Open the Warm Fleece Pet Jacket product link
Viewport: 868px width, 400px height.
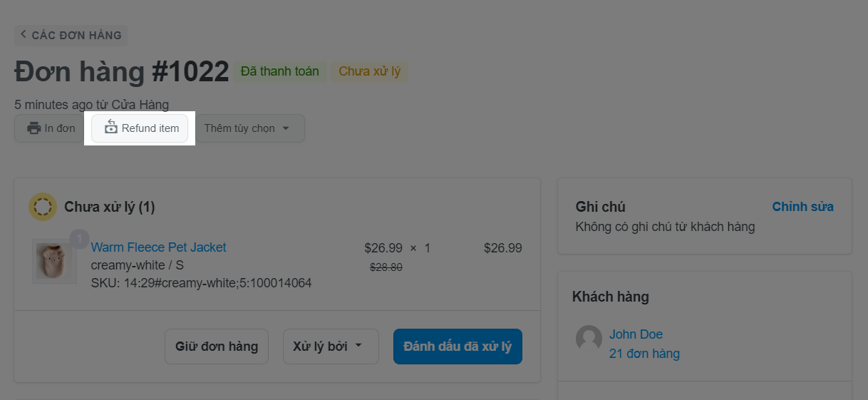pos(158,247)
